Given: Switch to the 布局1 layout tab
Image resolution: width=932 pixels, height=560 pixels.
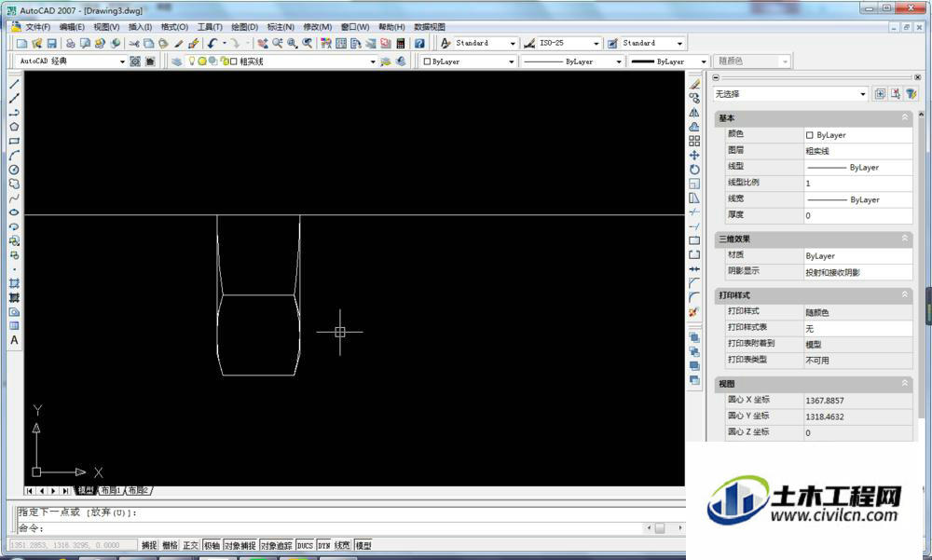Looking at the screenshot, I should [x=111, y=490].
